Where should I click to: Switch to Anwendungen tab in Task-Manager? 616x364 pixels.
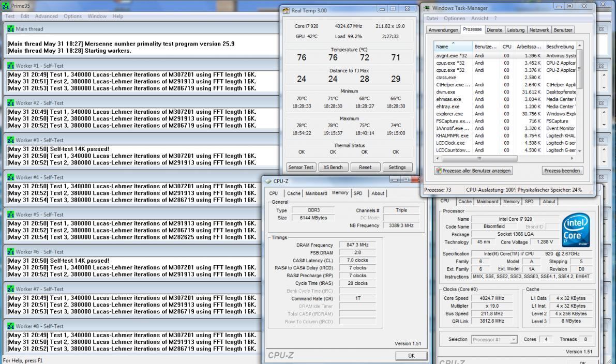(x=443, y=30)
